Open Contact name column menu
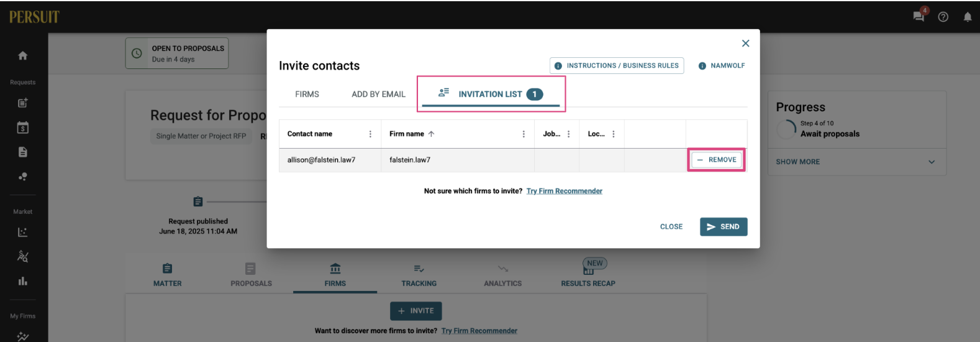This screenshot has width=980, height=342. (x=370, y=134)
